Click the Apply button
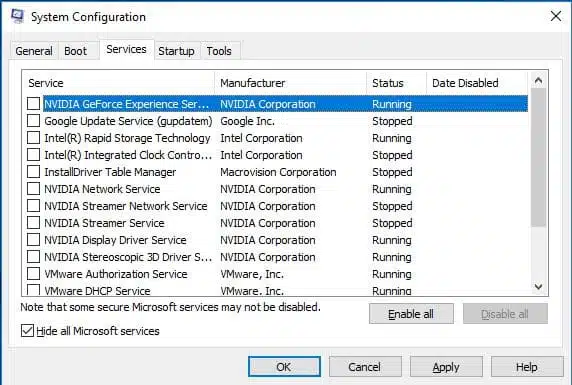This screenshot has height=385, width=572. (446, 367)
